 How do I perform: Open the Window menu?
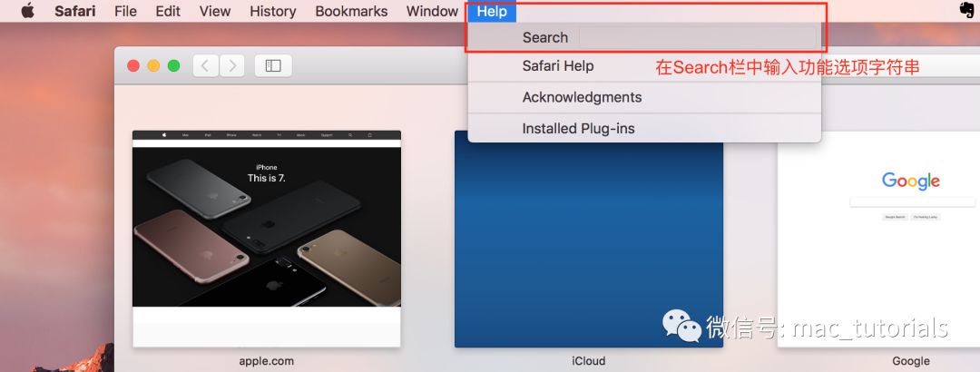(x=432, y=11)
